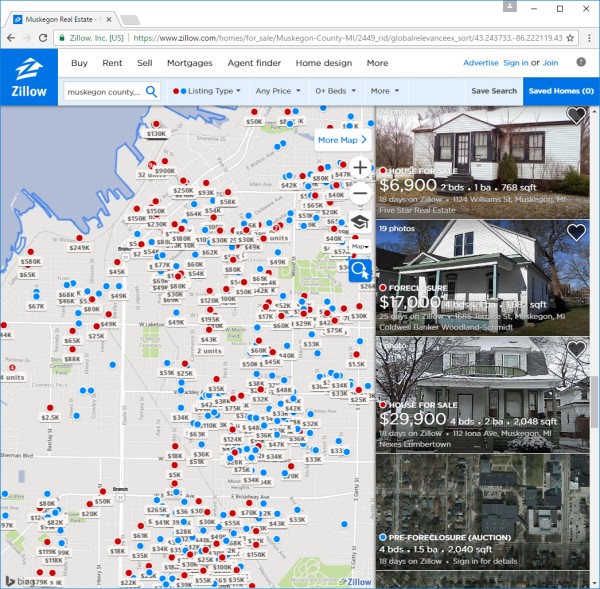Expand the Listing Type dropdown
Image resolution: width=600 pixels, height=589 pixels.
click(x=207, y=91)
